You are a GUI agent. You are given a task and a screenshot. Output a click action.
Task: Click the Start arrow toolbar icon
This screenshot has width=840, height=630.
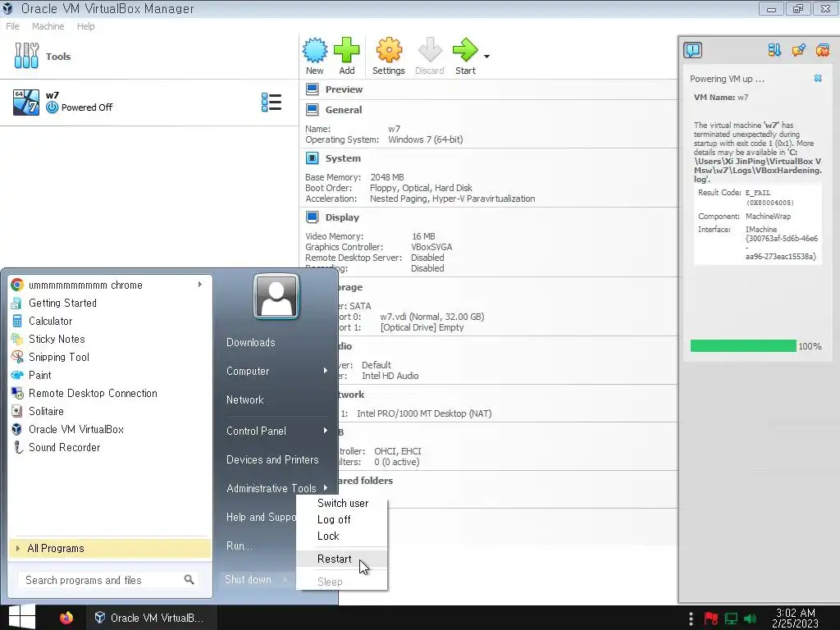(465, 50)
